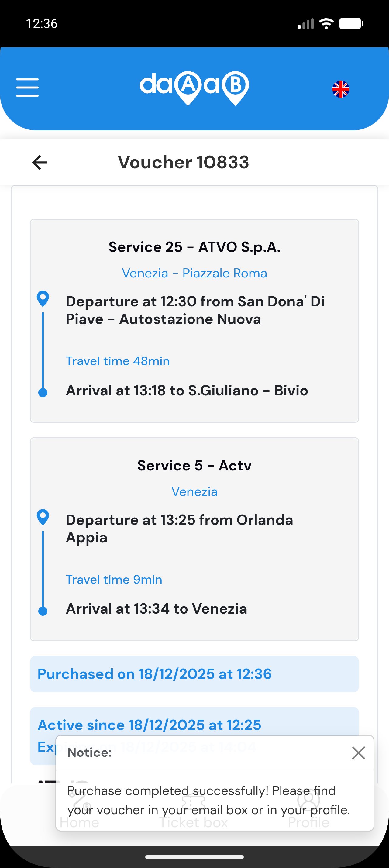Tap the Purchase completed successfully message
This screenshot has height=868, width=389.
pyautogui.click(x=208, y=800)
